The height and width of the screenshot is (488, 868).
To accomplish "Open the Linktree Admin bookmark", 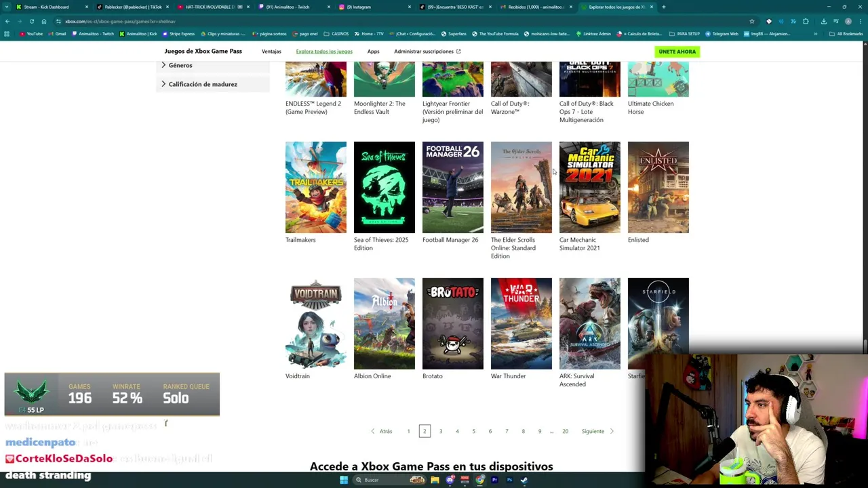I will coord(594,33).
